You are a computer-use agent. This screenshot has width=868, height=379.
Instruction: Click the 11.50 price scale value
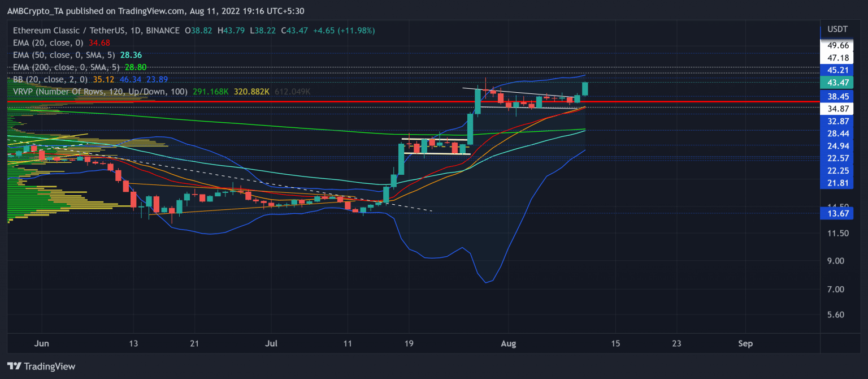point(837,233)
